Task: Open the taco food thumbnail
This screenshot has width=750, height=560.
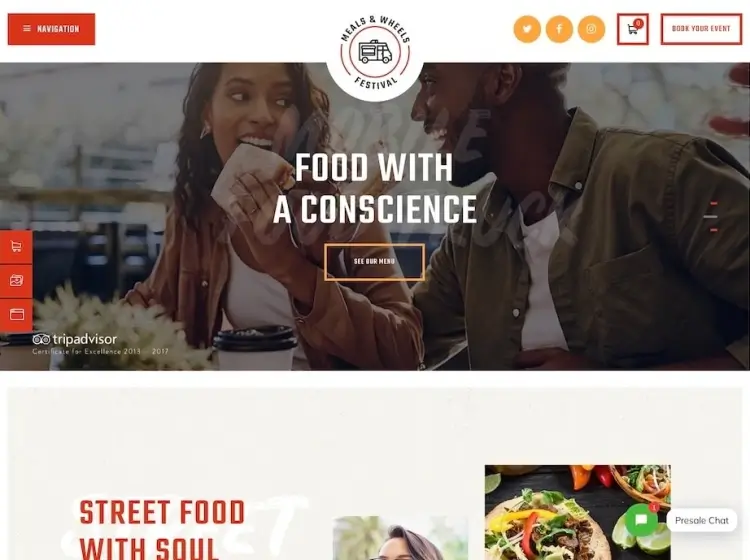Action: [x=577, y=512]
